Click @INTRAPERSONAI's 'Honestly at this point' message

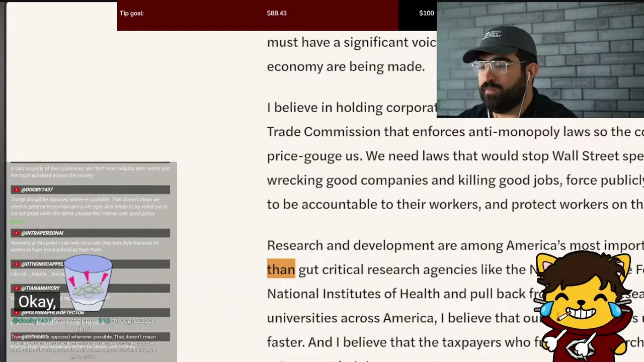click(85, 246)
